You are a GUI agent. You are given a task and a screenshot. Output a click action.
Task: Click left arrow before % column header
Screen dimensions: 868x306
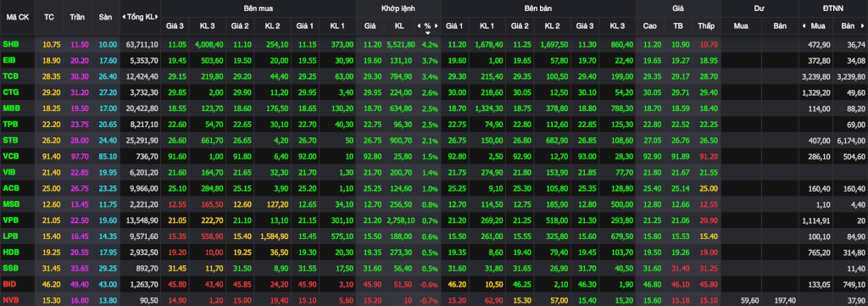point(420,26)
